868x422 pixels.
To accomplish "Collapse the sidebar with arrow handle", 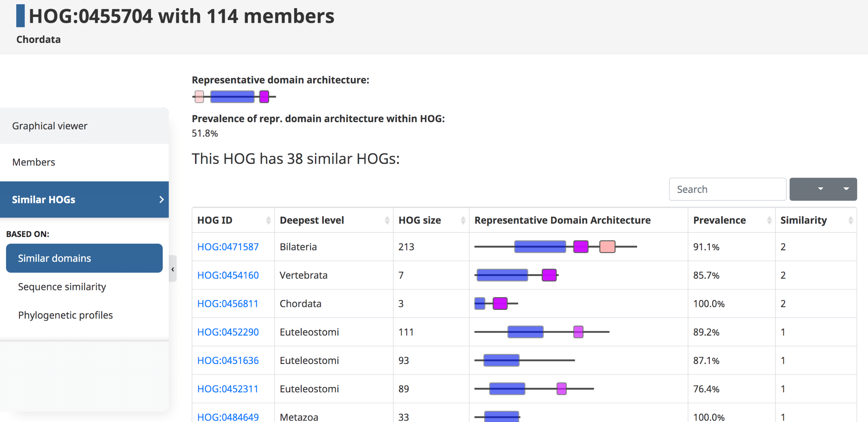I will click(x=173, y=269).
